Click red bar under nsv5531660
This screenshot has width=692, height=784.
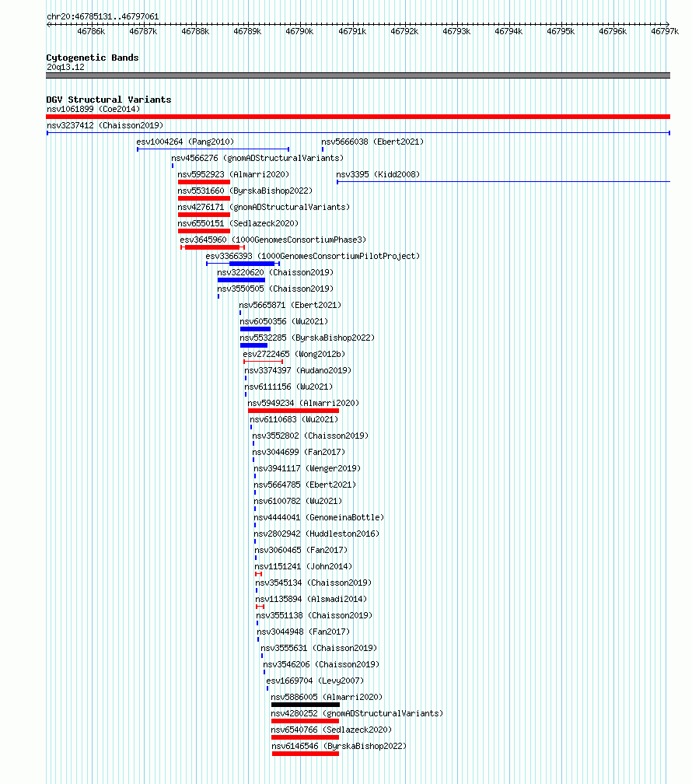coord(204,198)
